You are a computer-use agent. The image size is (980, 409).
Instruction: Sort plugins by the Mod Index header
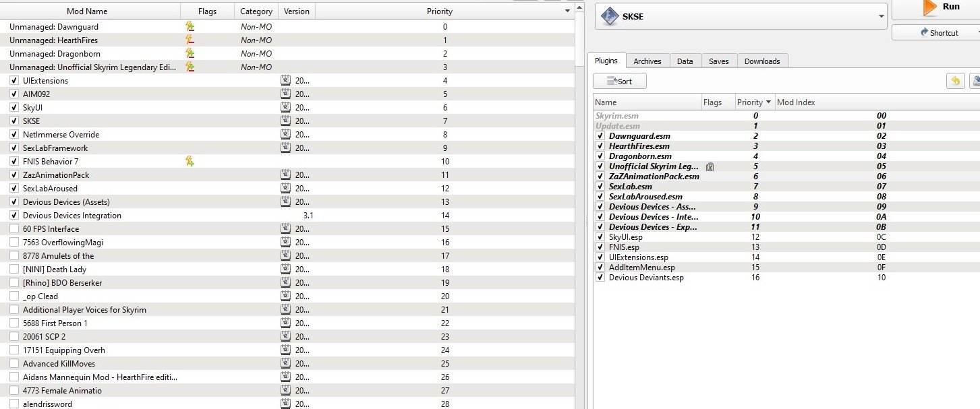click(x=796, y=102)
